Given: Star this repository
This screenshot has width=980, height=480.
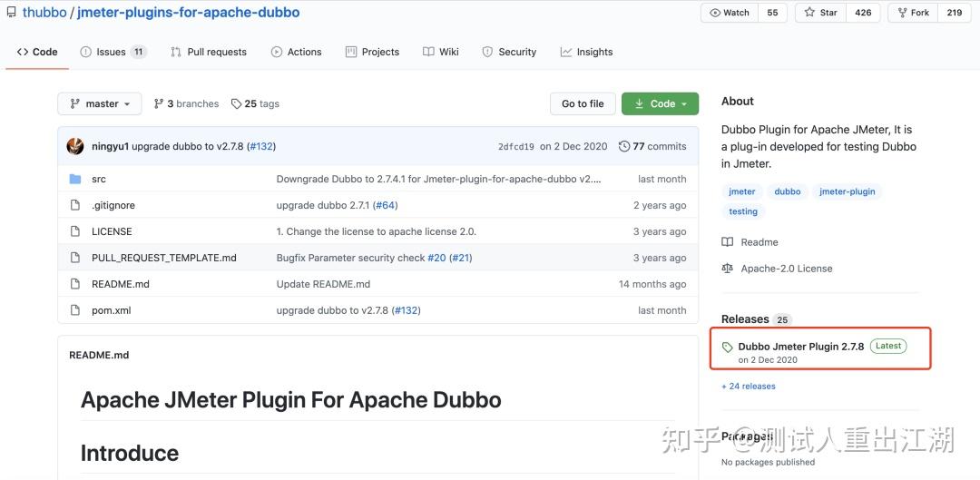Looking at the screenshot, I should coord(820,13).
